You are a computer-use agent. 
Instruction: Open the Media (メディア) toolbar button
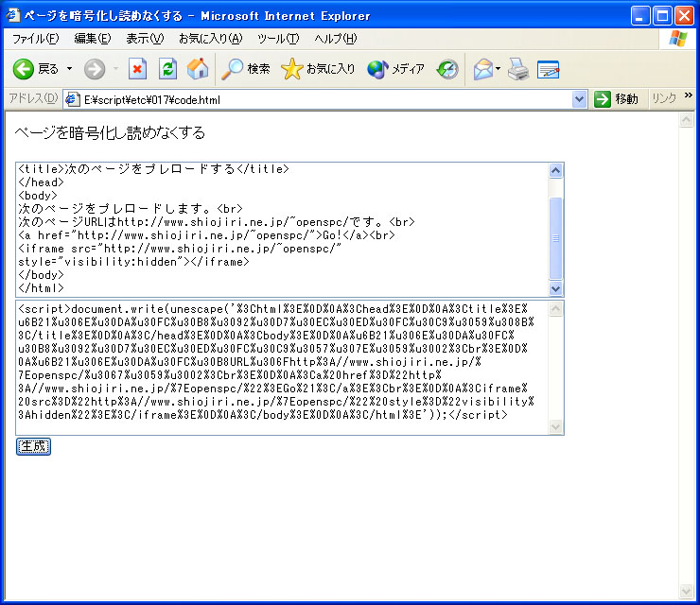[395, 69]
